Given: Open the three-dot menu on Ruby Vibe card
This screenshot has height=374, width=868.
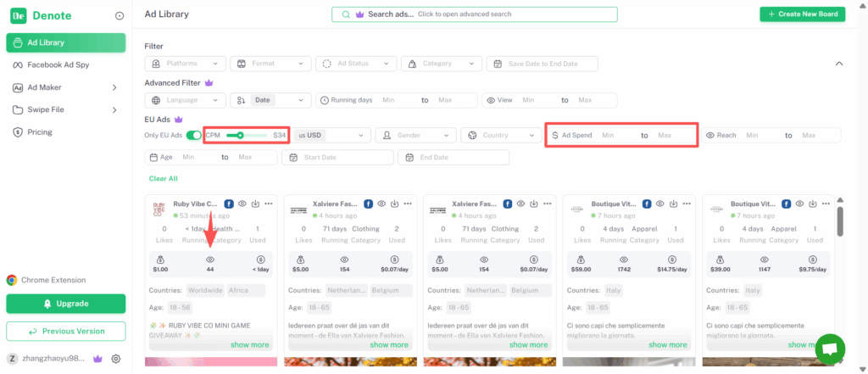Looking at the screenshot, I should (269, 204).
